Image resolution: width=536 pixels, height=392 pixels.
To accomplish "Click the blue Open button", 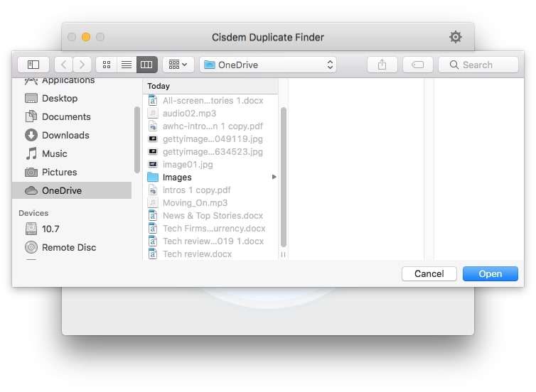I will pyautogui.click(x=490, y=273).
